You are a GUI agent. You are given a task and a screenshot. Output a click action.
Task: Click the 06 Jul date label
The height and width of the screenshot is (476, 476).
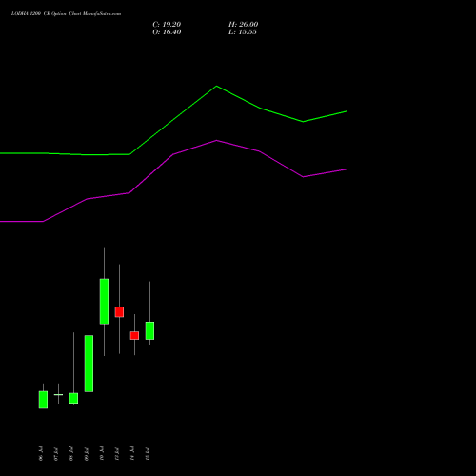click(x=41, y=454)
